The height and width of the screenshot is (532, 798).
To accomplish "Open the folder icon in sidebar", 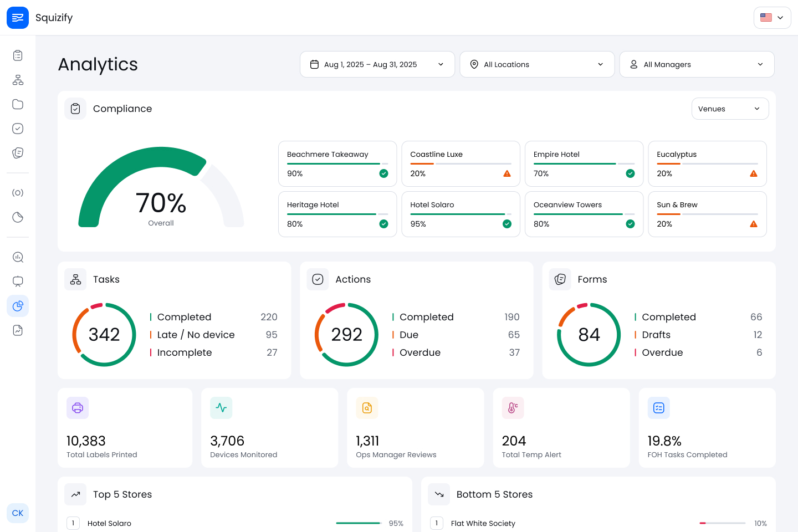I will [x=18, y=104].
